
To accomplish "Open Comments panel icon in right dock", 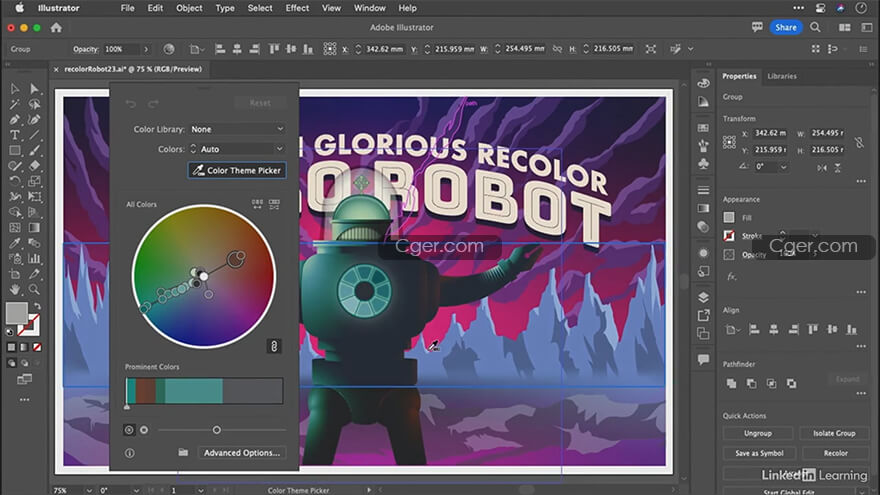I will point(703,359).
